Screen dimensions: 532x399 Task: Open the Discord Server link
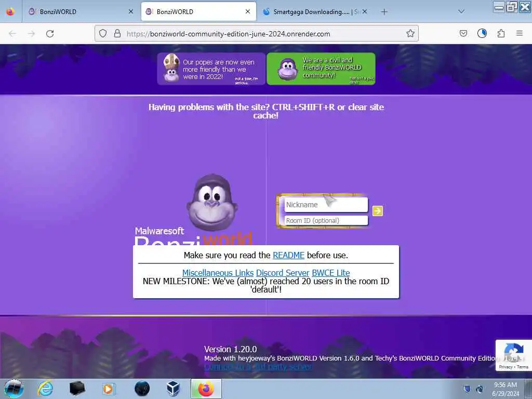coord(283,273)
